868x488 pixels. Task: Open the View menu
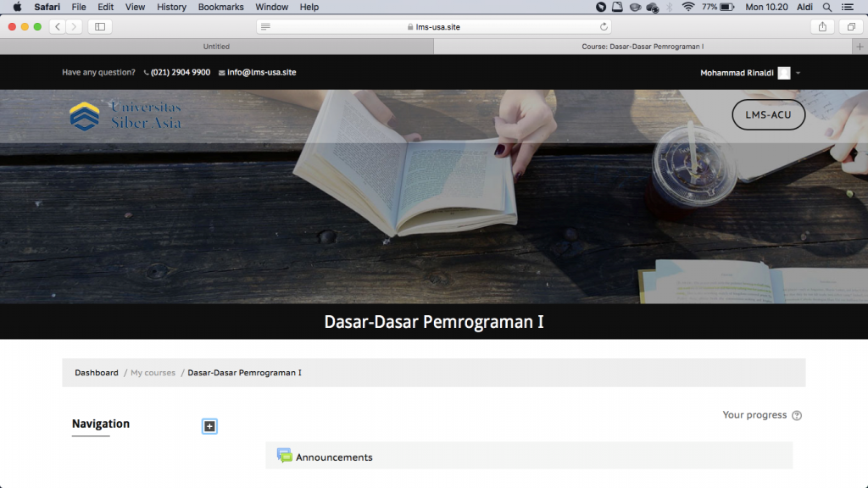click(x=135, y=7)
